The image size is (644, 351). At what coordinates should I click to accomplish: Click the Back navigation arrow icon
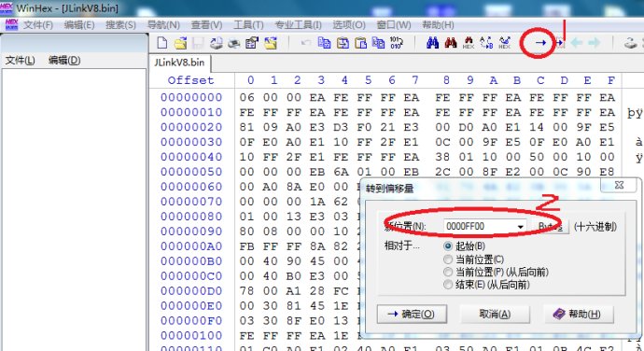tap(577, 43)
